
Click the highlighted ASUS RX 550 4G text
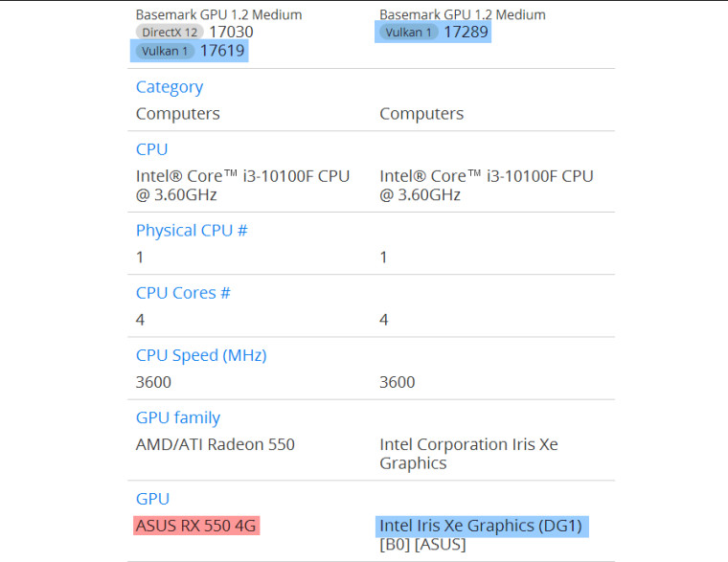pos(196,526)
